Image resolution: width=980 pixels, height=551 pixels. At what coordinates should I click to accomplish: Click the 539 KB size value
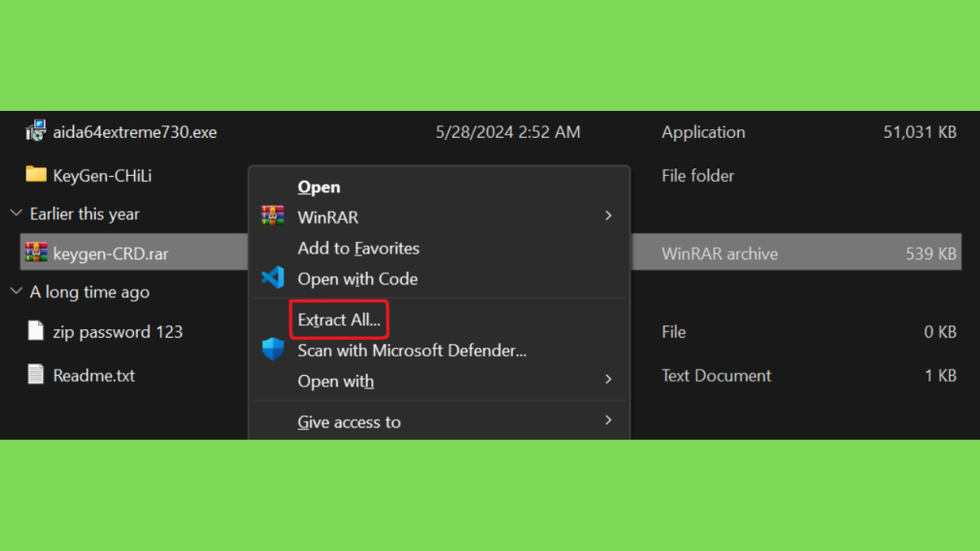930,253
